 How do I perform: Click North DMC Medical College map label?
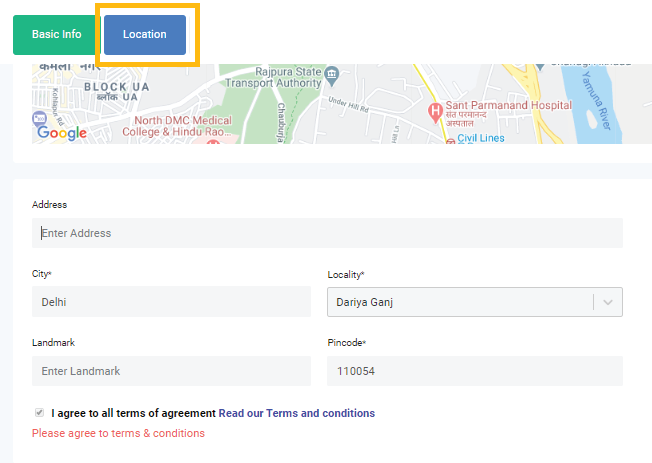click(x=177, y=126)
